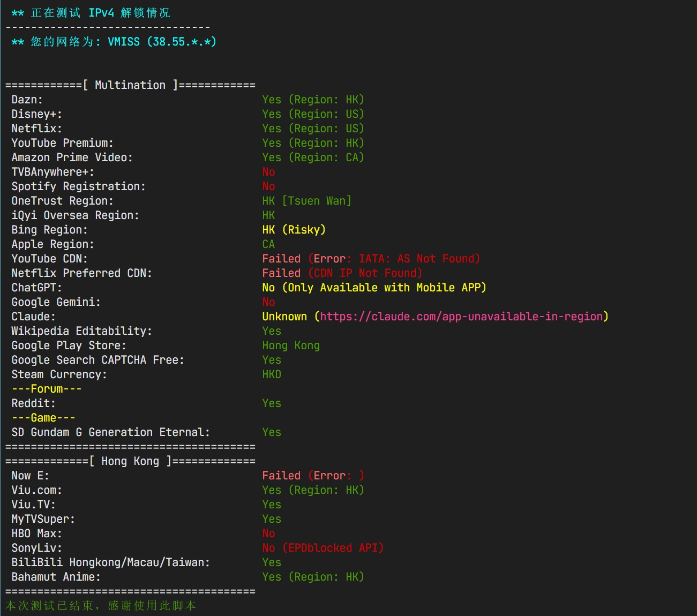Click the claude.com app-unavailable-in-region URL
The image size is (697, 616).
click(x=461, y=317)
